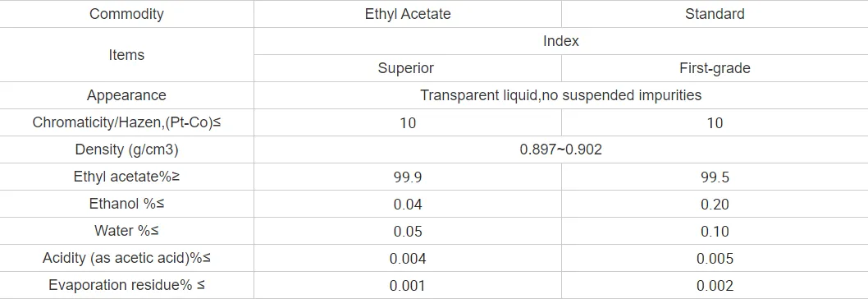Select the First-grade ethyl acetate value 99.5
This screenshot has height=299, width=868.
715,177
